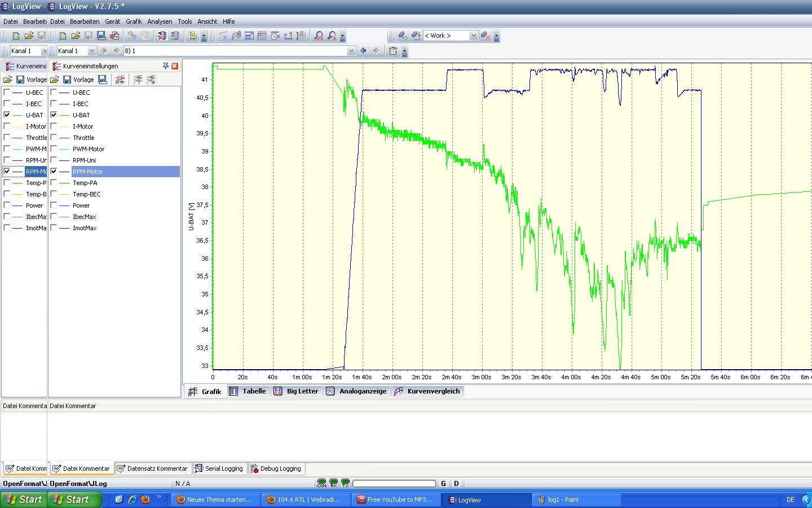
Task: Click the CON connection indicator
Action: pos(321,484)
